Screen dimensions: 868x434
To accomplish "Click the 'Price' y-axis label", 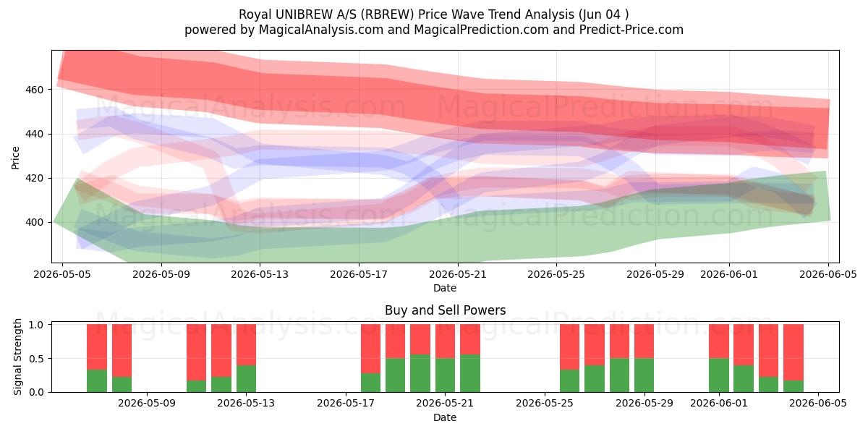I will (x=16, y=157).
